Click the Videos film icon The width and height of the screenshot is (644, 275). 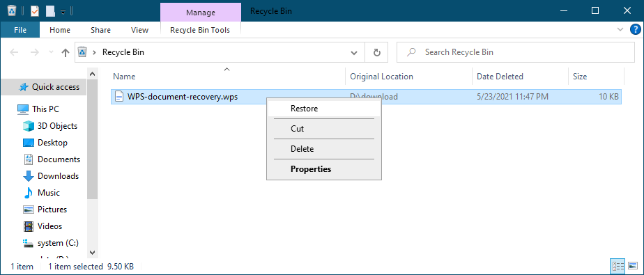28,226
